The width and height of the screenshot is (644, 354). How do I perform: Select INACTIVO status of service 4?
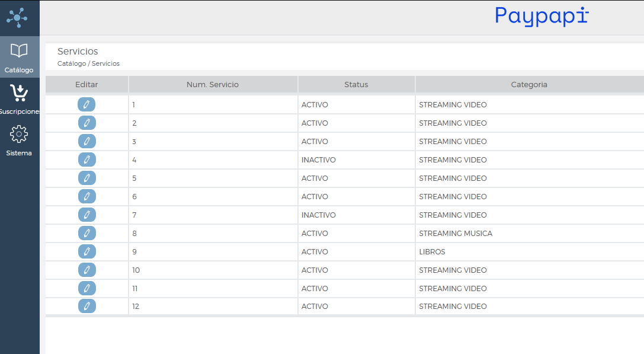(319, 160)
